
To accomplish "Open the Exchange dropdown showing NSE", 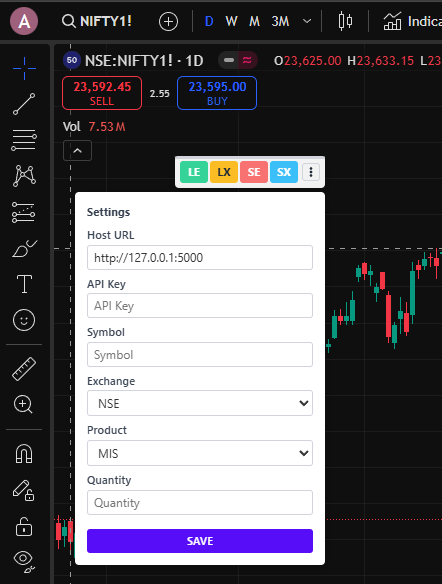I will click(200, 403).
